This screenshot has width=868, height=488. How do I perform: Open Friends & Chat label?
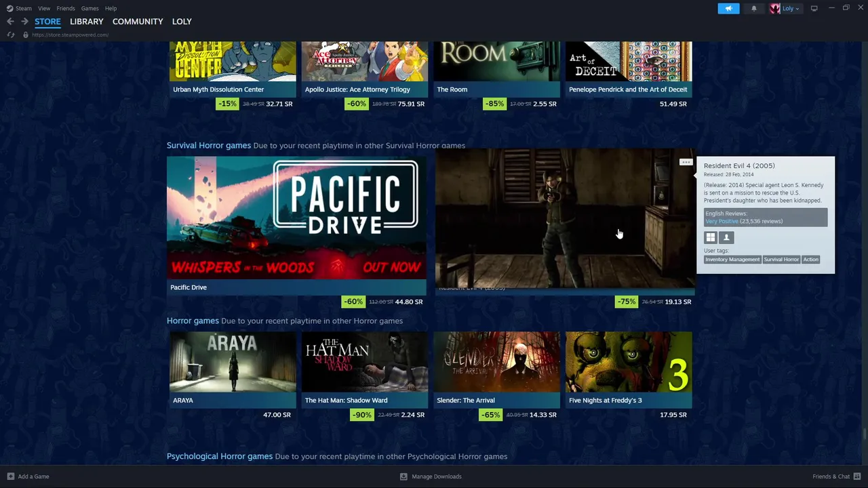[831, 476]
